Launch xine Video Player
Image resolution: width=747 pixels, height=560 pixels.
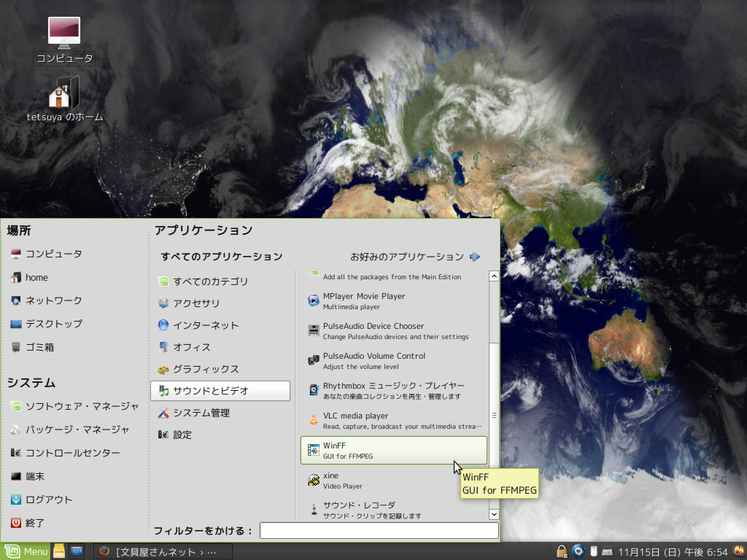(x=394, y=480)
